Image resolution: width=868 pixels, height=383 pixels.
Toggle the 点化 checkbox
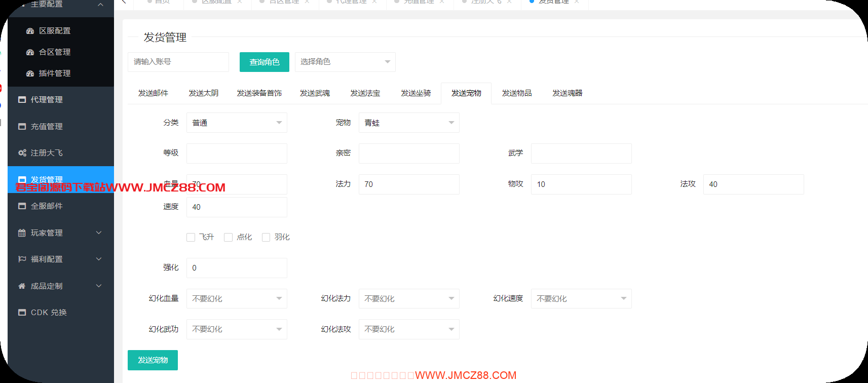pos(229,237)
